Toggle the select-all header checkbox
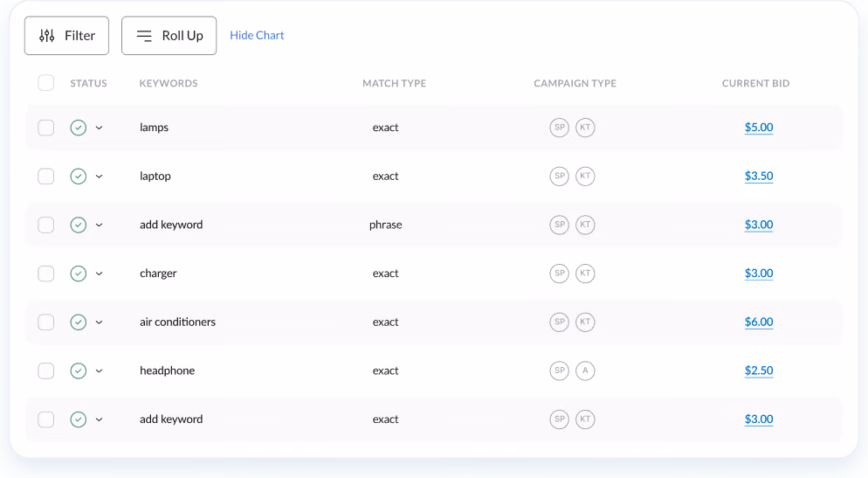This screenshot has height=478, width=868. point(46,83)
